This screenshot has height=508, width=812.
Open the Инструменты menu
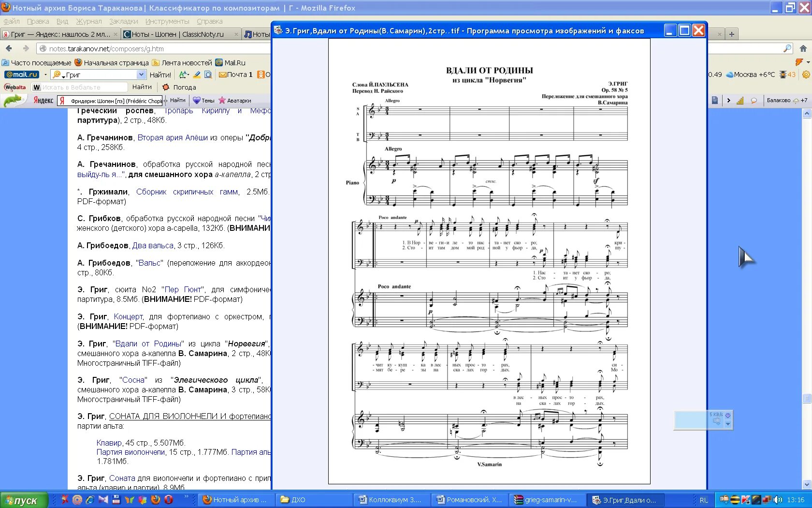click(x=167, y=21)
